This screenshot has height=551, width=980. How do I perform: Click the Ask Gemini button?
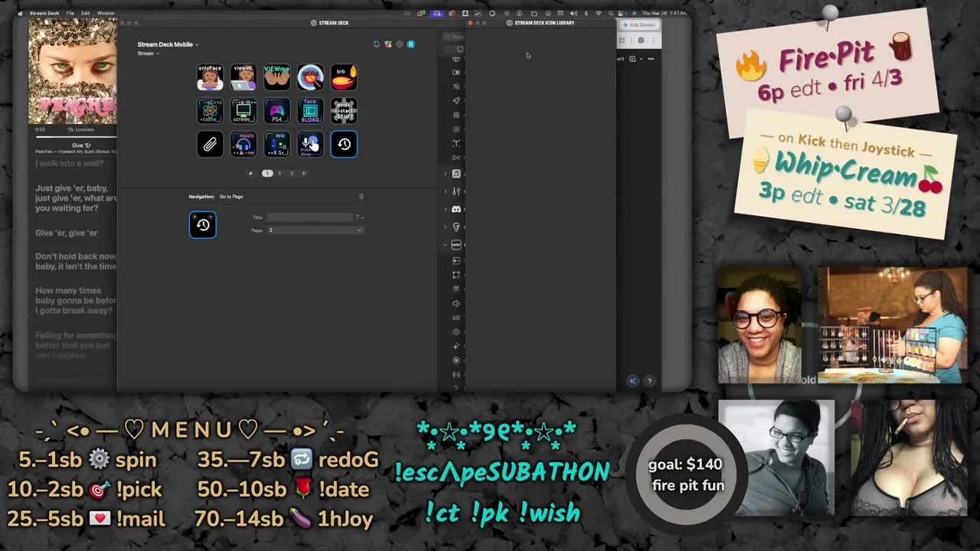pyautogui.click(x=639, y=24)
